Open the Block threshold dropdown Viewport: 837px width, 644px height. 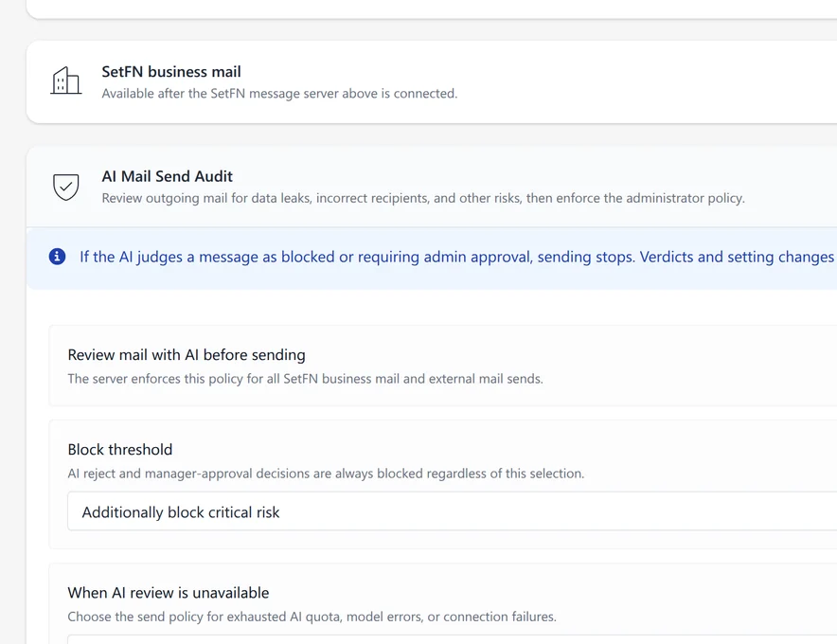click(452, 511)
